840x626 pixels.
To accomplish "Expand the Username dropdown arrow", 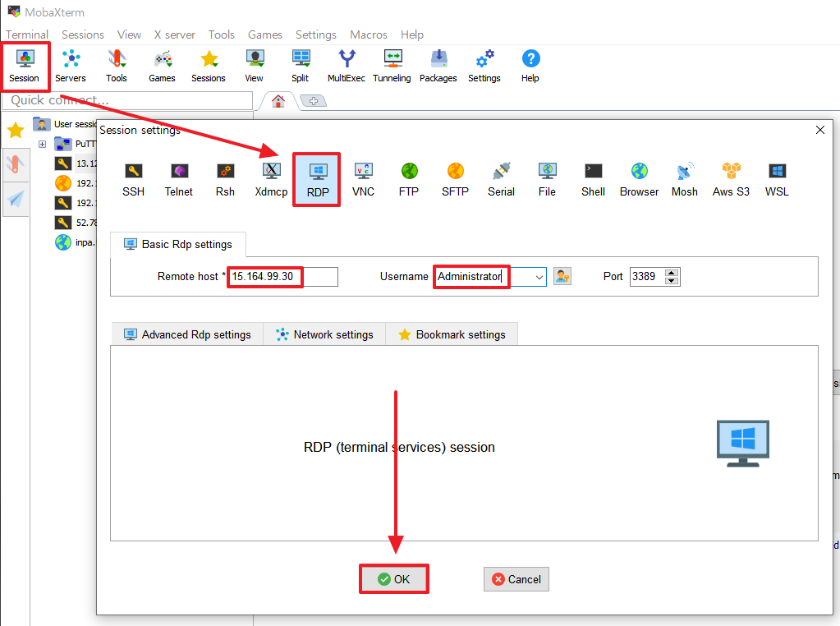I will click(539, 277).
